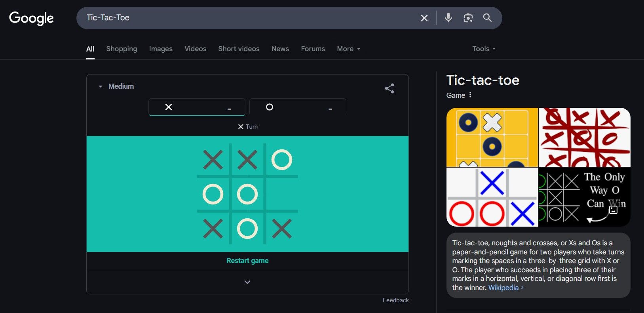Switch to the Images tab
Screen dimensions: 644x313
click(x=161, y=49)
